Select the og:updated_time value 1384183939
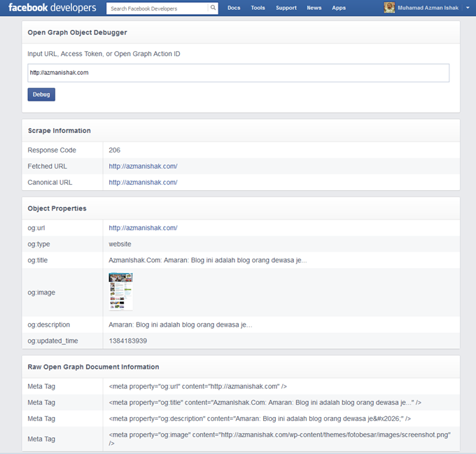This screenshot has height=454, width=476. [x=128, y=341]
